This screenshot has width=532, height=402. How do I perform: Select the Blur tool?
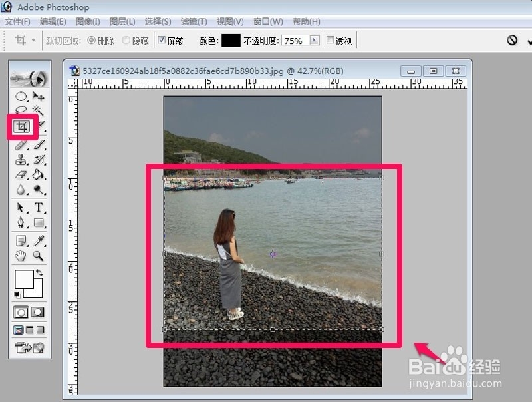21,190
